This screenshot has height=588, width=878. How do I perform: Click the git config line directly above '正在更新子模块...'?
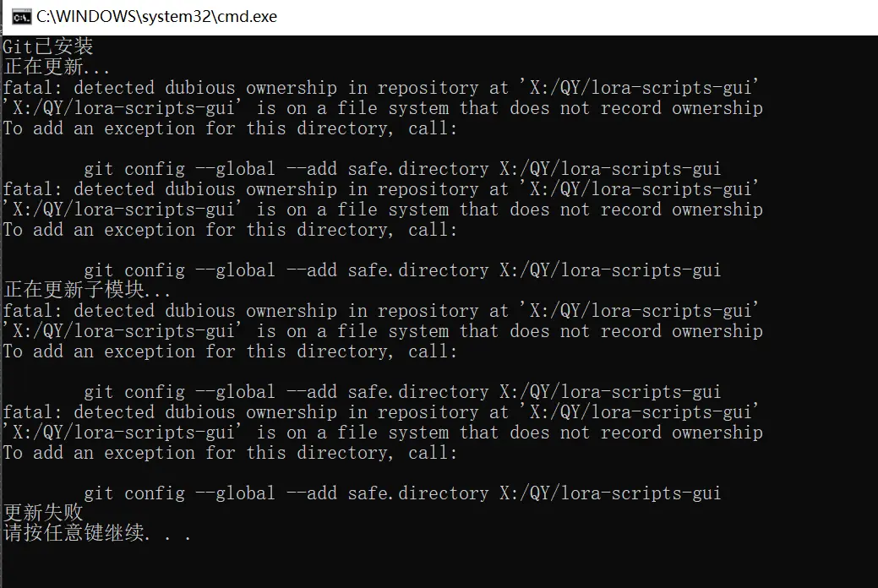pos(402,269)
